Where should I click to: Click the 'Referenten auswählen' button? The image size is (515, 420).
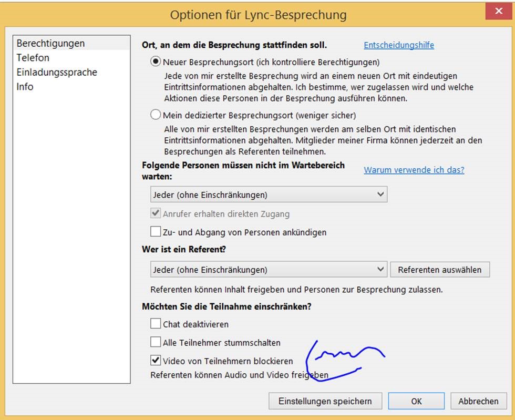tap(440, 270)
